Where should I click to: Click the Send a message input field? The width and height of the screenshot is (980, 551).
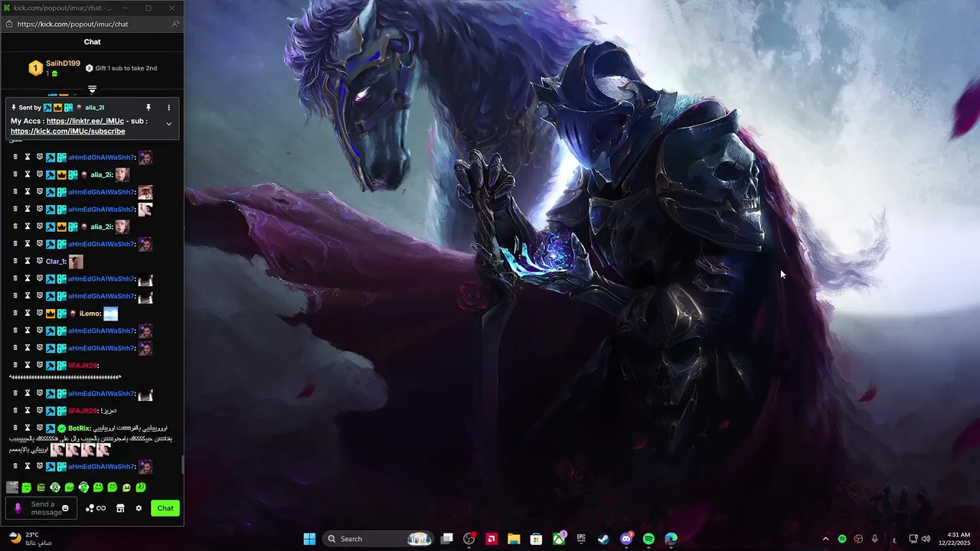tap(41, 508)
